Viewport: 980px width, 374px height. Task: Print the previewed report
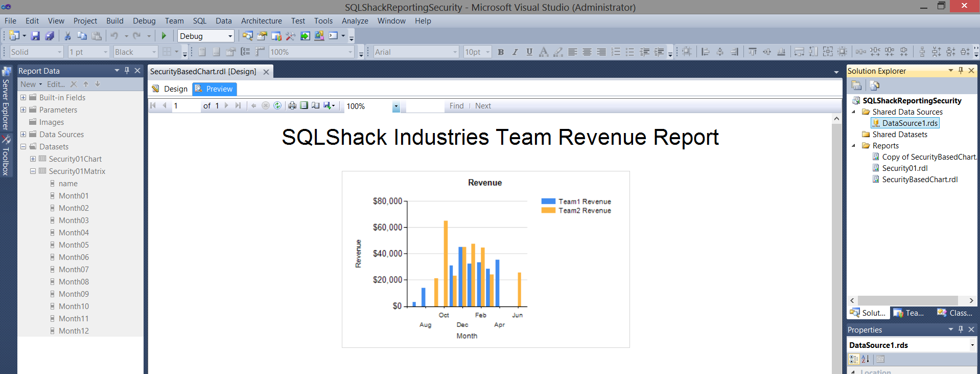point(292,105)
